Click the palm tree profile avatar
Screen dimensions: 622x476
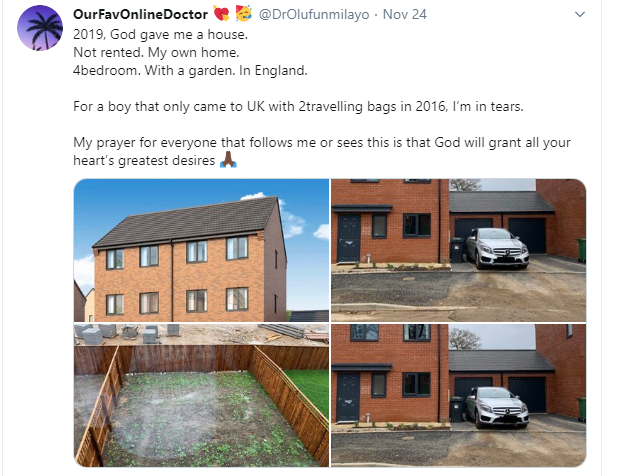40,28
